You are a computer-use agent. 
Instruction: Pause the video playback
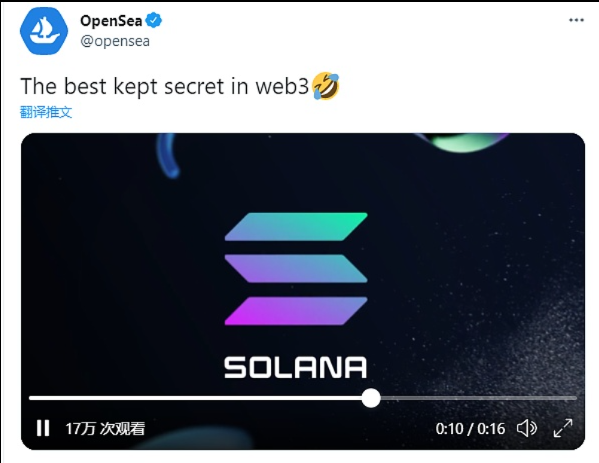pyautogui.click(x=43, y=428)
